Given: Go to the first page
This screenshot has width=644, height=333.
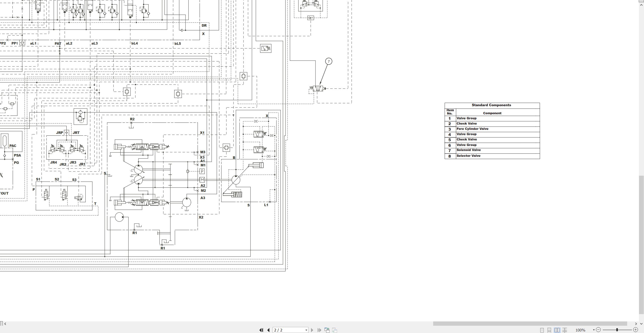Looking at the screenshot, I should coord(261,330).
